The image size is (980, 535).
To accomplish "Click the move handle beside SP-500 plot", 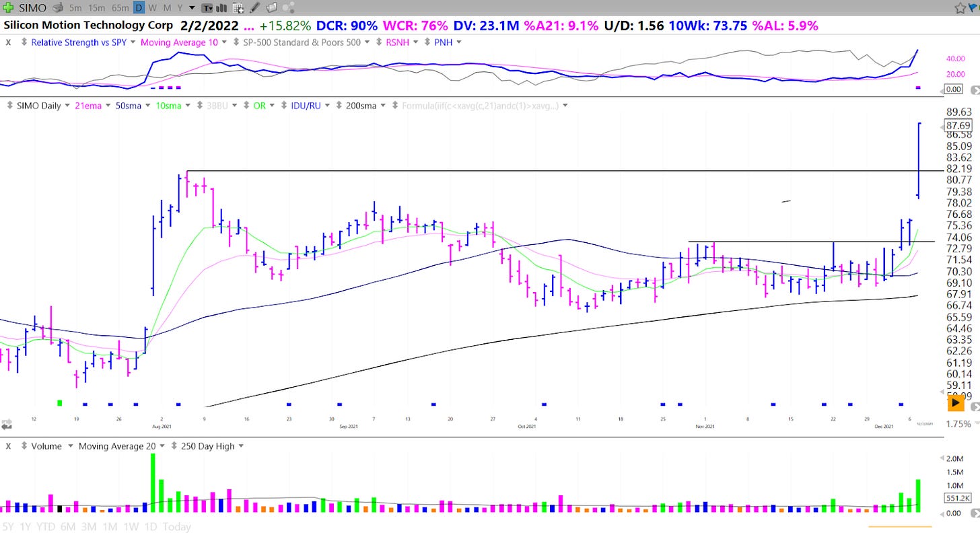I will 236,42.
